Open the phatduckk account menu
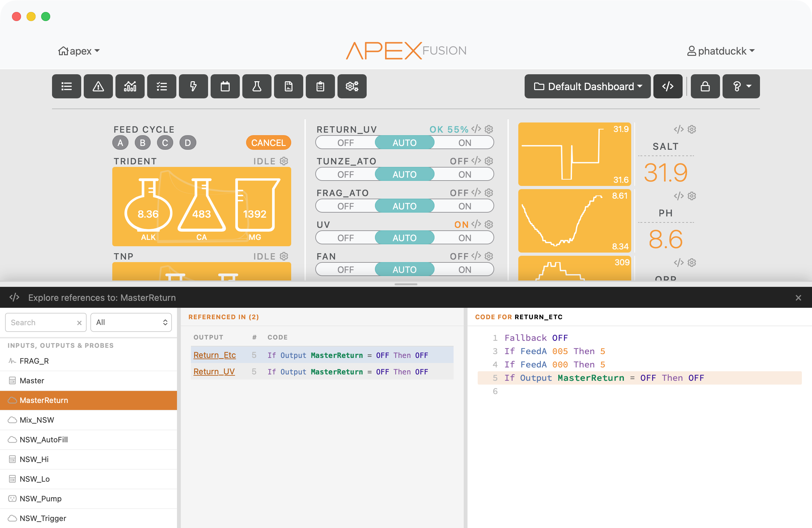The height and width of the screenshot is (528, 812). click(721, 51)
